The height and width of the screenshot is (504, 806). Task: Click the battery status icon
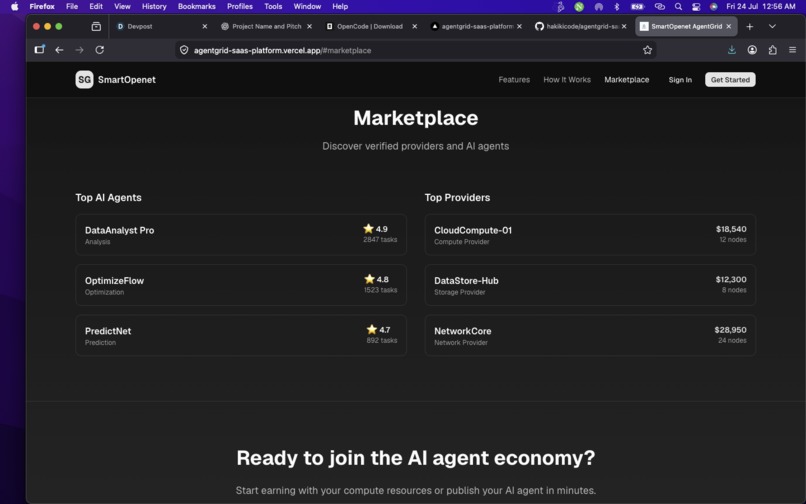[637, 7]
